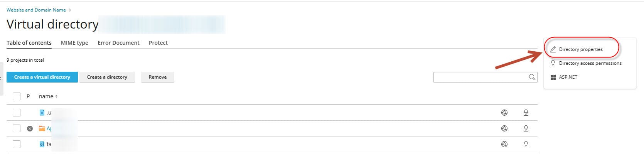This screenshot has height=155, width=644.
Task: Click the lock icon in folder row
Action: tap(526, 128)
